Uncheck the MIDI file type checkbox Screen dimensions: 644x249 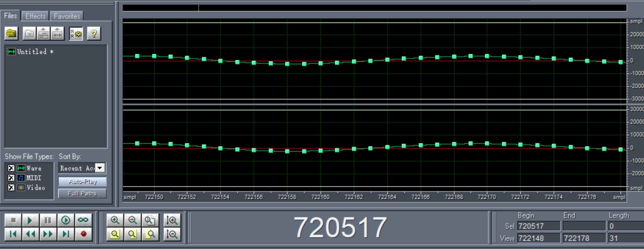point(11,178)
